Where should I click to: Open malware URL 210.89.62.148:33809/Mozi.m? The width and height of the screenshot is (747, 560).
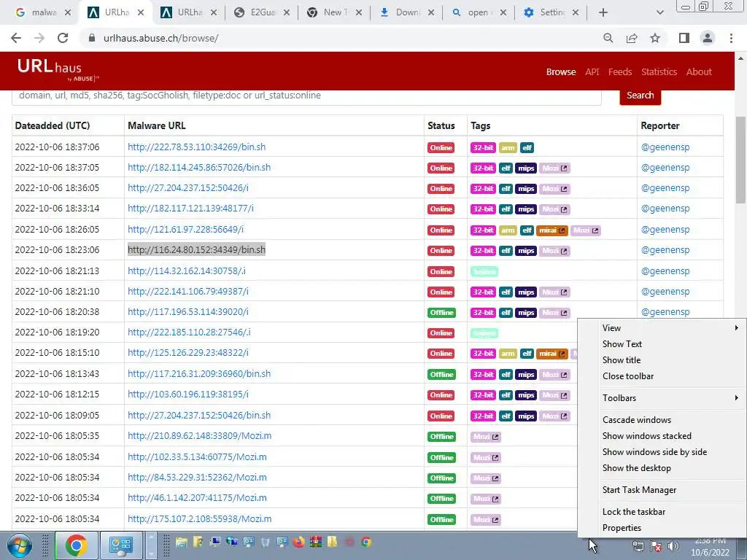click(200, 436)
